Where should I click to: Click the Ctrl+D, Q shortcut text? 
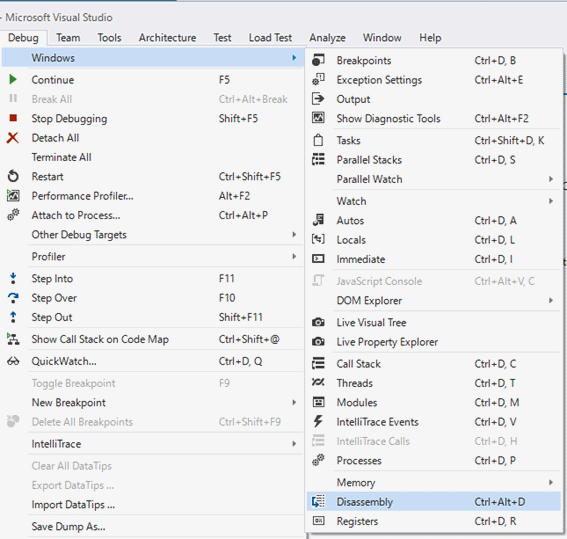[x=240, y=361]
